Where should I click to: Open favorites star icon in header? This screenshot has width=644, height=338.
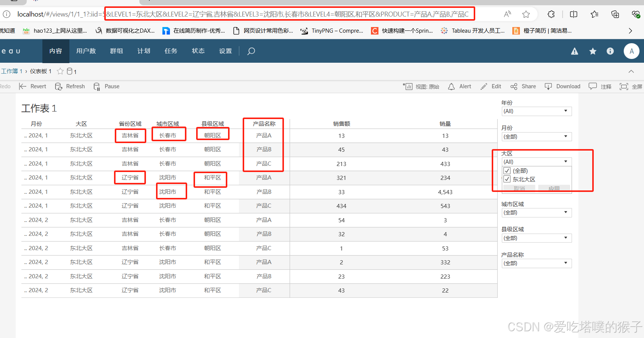[x=593, y=51]
